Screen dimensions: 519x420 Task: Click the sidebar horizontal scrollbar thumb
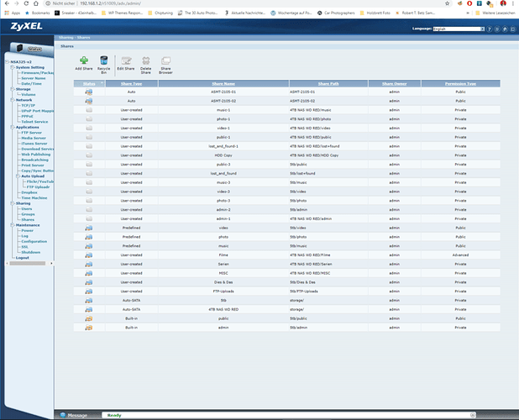coord(28,264)
